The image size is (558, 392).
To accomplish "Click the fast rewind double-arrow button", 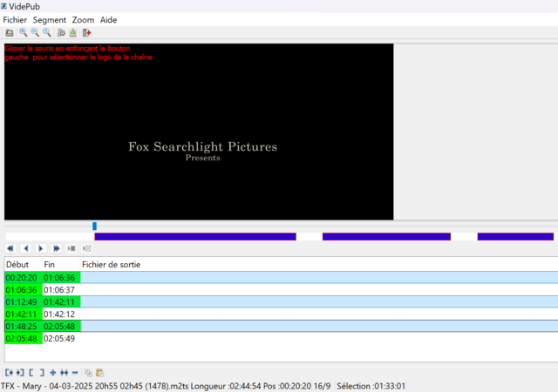I will [10, 248].
